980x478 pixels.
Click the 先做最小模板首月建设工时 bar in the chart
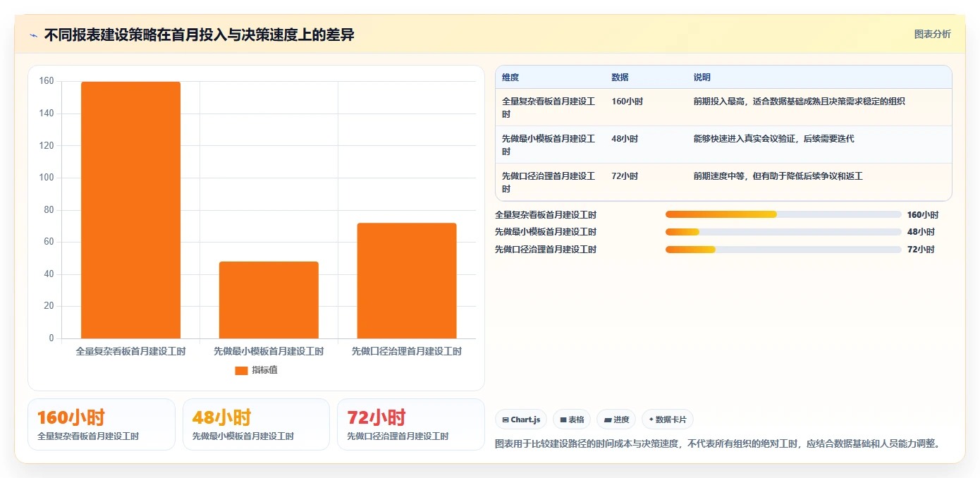point(269,300)
